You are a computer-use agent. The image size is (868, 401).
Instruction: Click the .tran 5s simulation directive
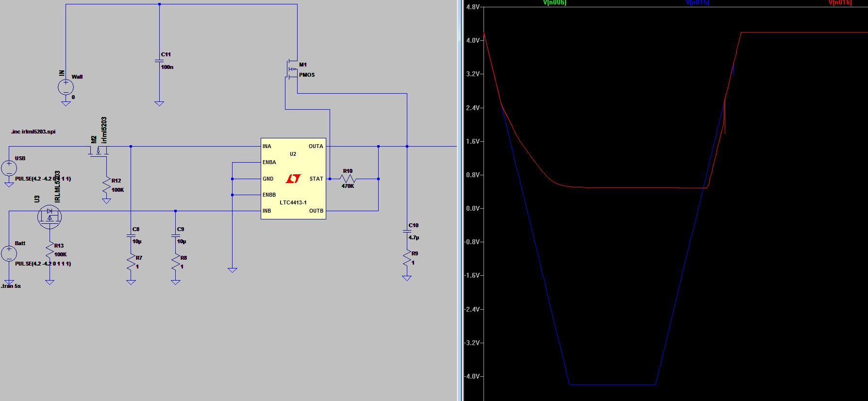(x=11, y=286)
